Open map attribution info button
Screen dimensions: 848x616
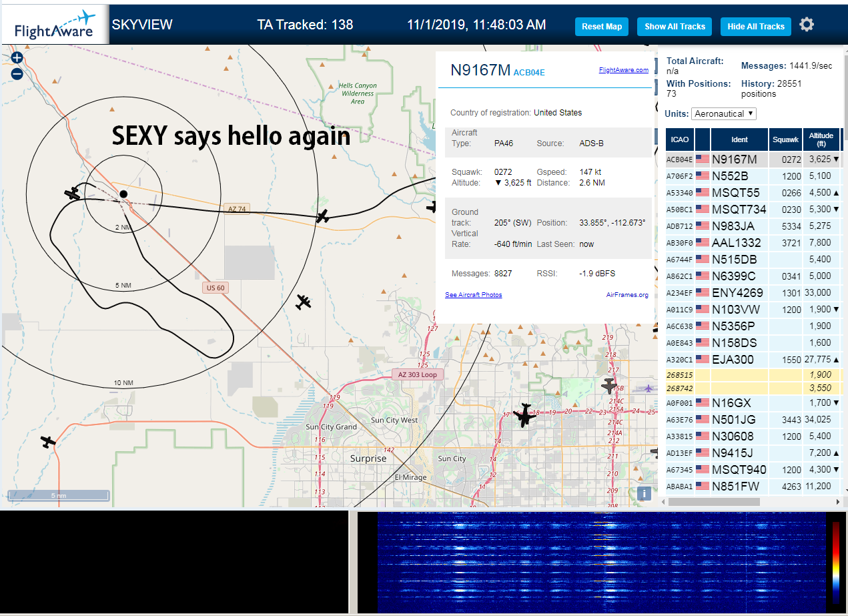click(644, 493)
